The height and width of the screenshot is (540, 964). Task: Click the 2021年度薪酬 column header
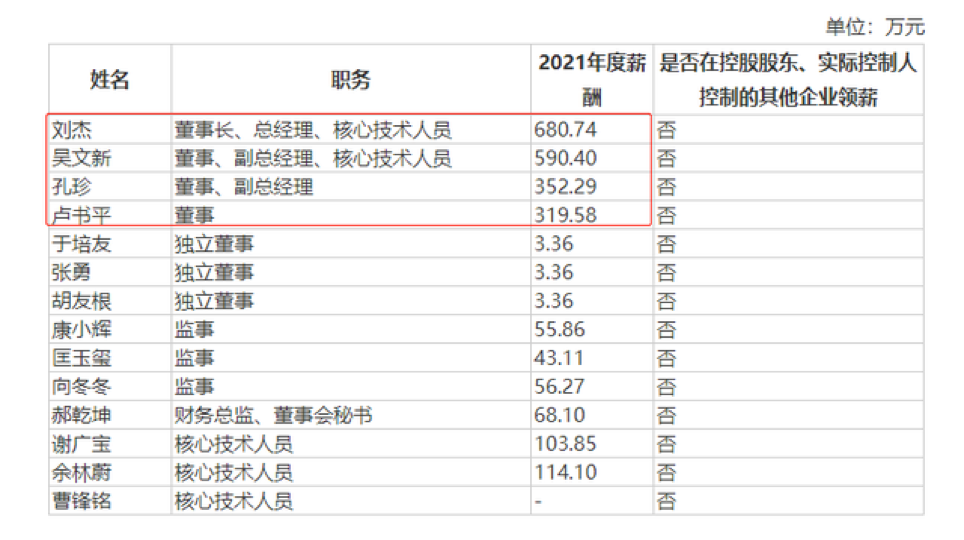pos(592,80)
